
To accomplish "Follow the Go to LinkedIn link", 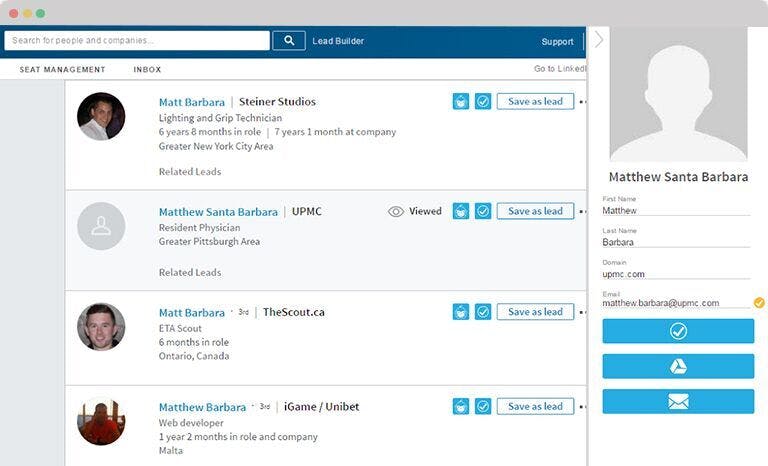I will pos(560,69).
